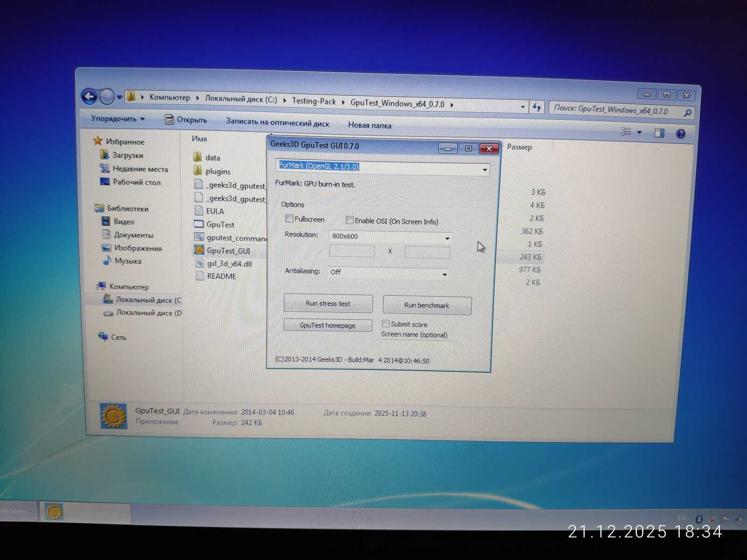747x560 pixels.
Task: Open the GpuTest homepage button
Action: [x=328, y=325]
